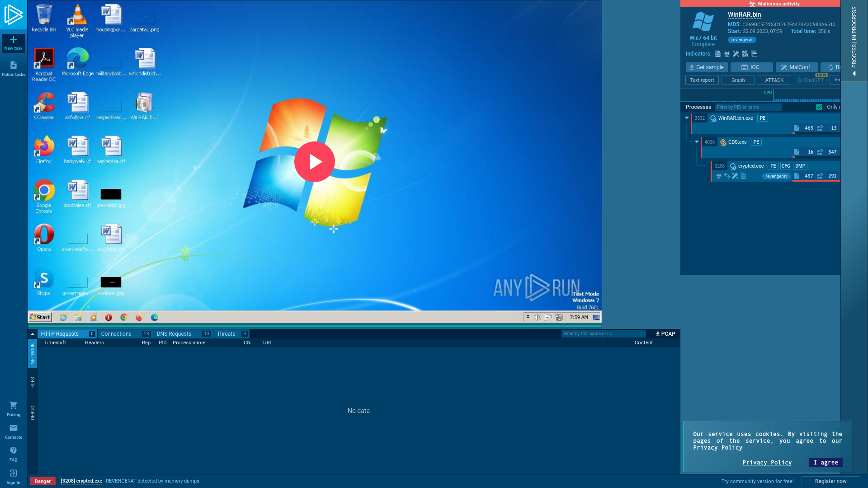The height and width of the screenshot is (488, 868).
Task: Click the PE badge next to CDS.exe
Action: [756, 142]
